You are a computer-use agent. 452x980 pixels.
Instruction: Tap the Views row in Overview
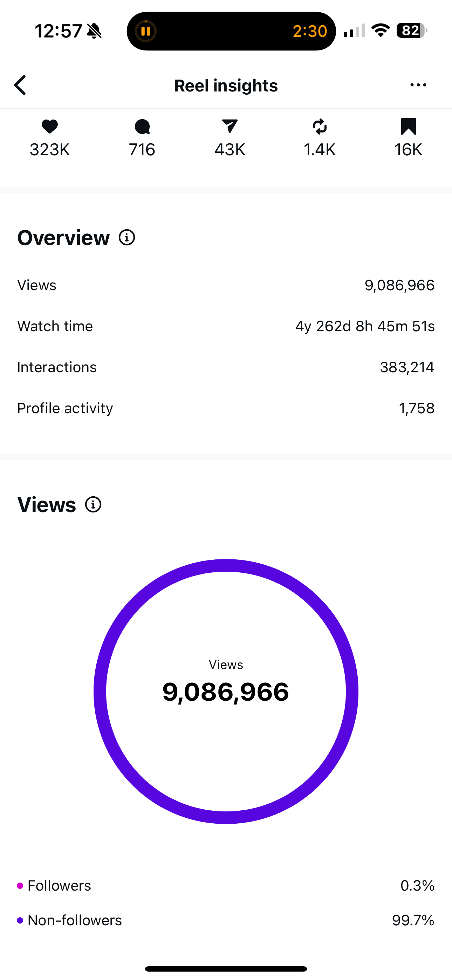[x=226, y=285]
